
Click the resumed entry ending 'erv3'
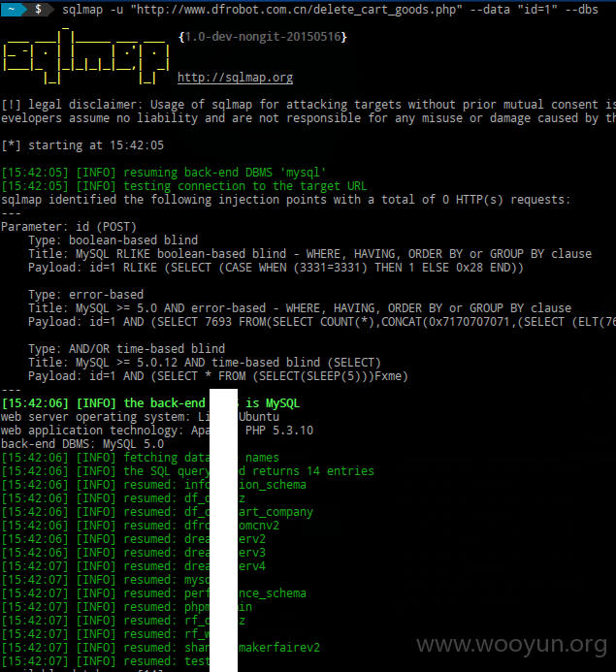point(133,553)
